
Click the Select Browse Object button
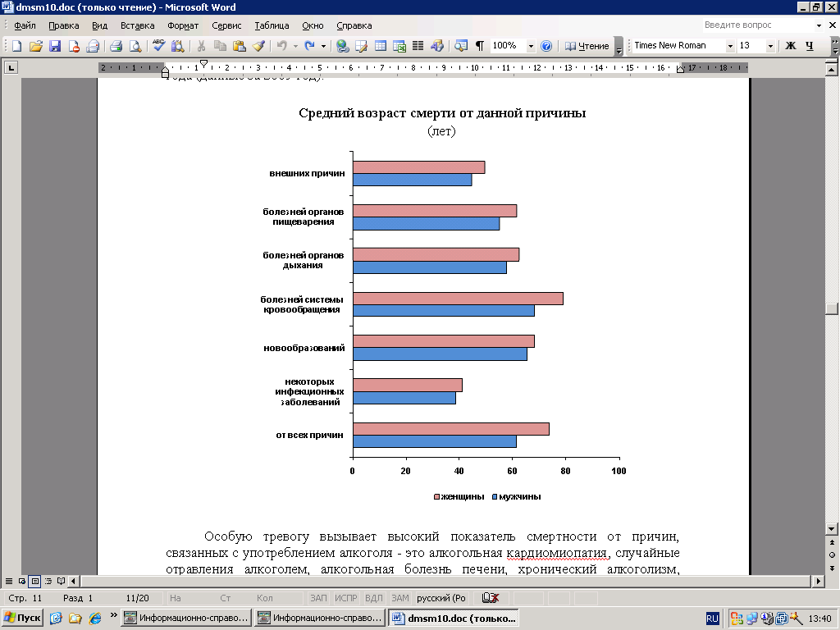click(x=832, y=555)
